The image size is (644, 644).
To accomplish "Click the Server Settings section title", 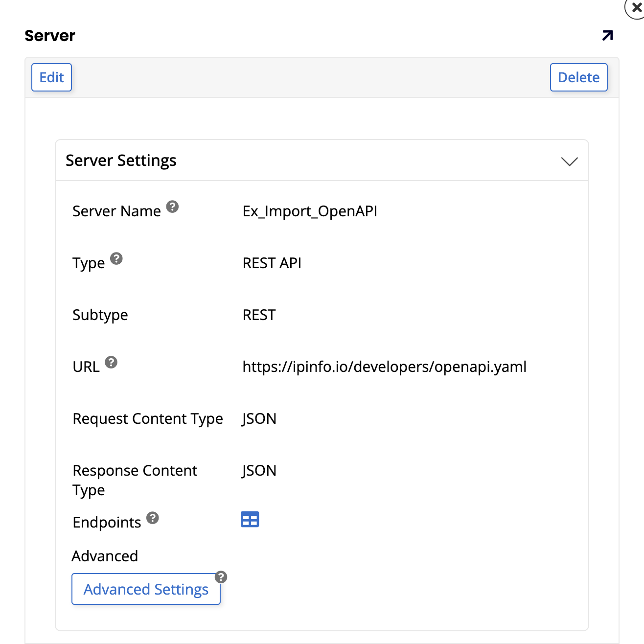I will [x=121, y=161].
